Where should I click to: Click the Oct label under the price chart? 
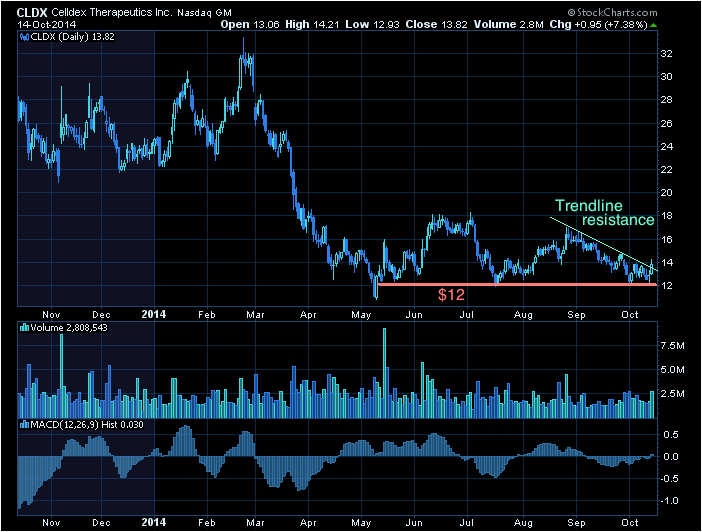point(629,315)
